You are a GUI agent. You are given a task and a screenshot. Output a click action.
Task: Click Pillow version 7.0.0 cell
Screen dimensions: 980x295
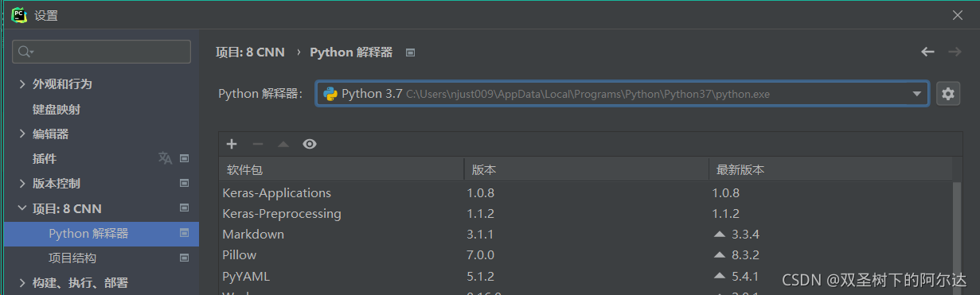481,255
